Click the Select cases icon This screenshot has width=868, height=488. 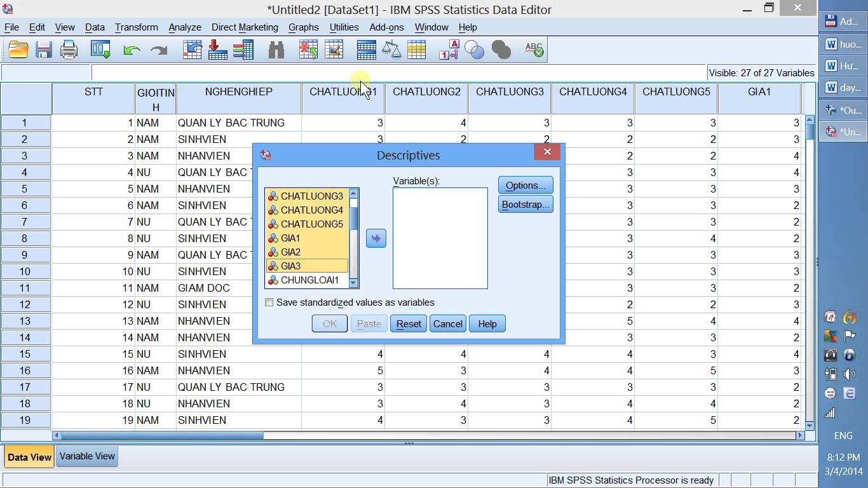click(416, 50)
